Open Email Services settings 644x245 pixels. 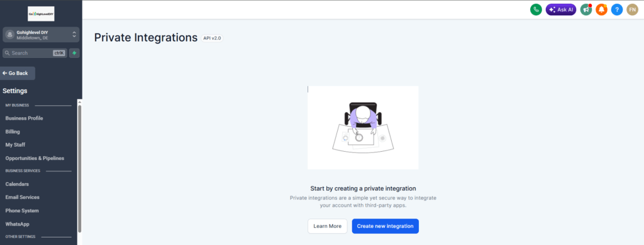(x=23, y=197)
